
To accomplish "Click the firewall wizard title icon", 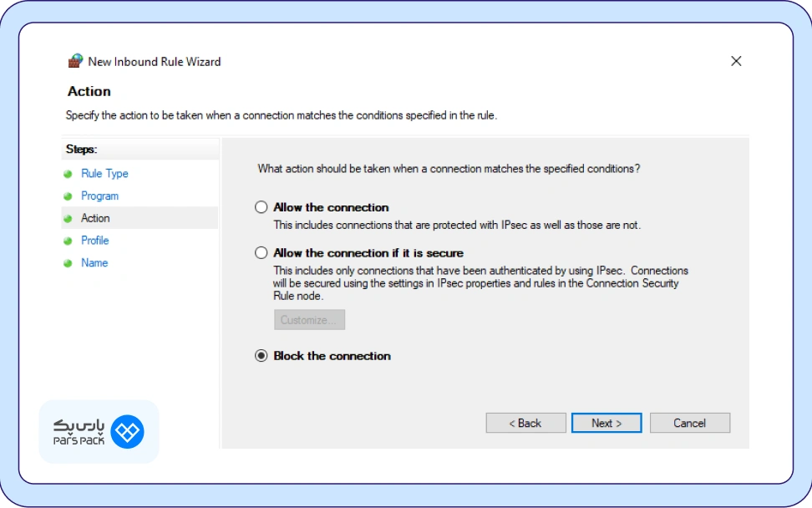I will [76, 61].
